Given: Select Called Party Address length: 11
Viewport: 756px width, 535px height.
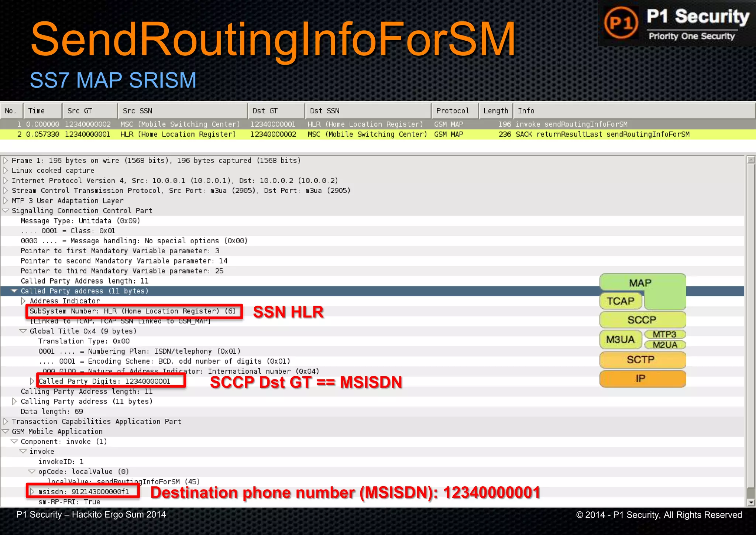Looking at the screenshot, I should click(x=372, y=281).
